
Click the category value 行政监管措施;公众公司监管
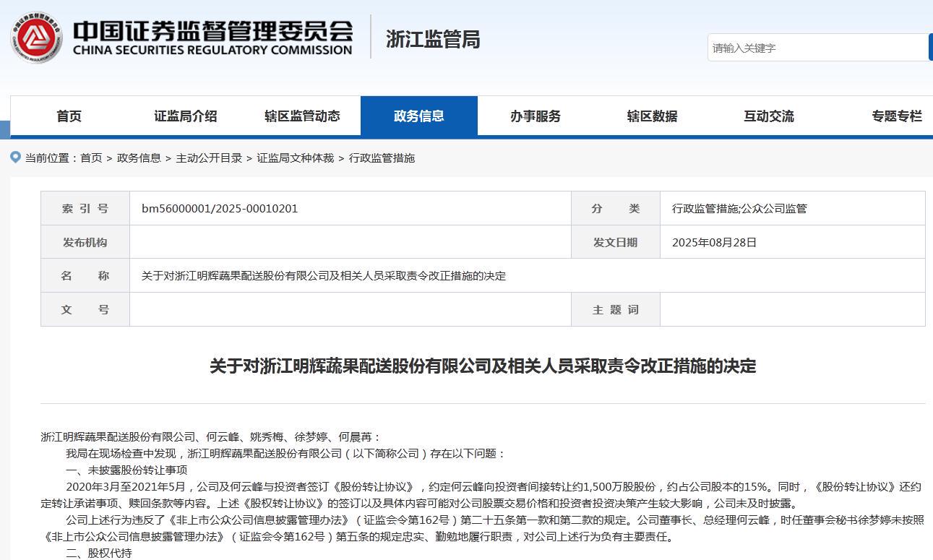click(739, 208)
